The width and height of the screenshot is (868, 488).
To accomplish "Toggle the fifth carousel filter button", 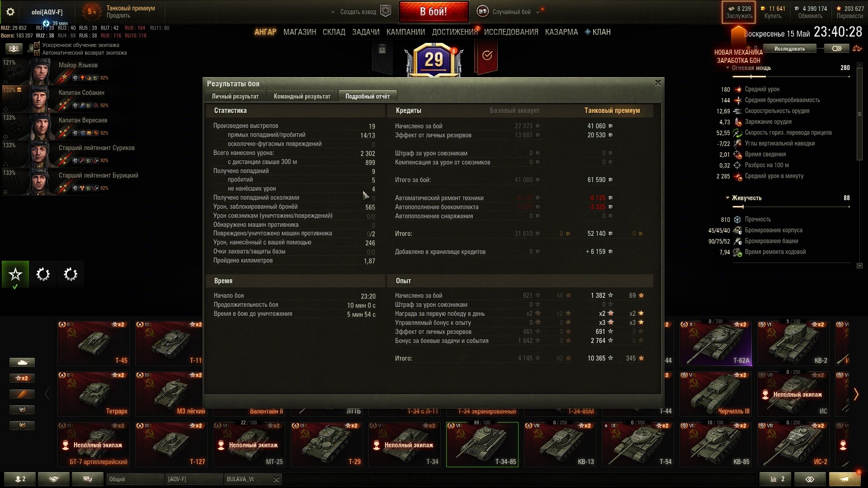I will point(22,426).
